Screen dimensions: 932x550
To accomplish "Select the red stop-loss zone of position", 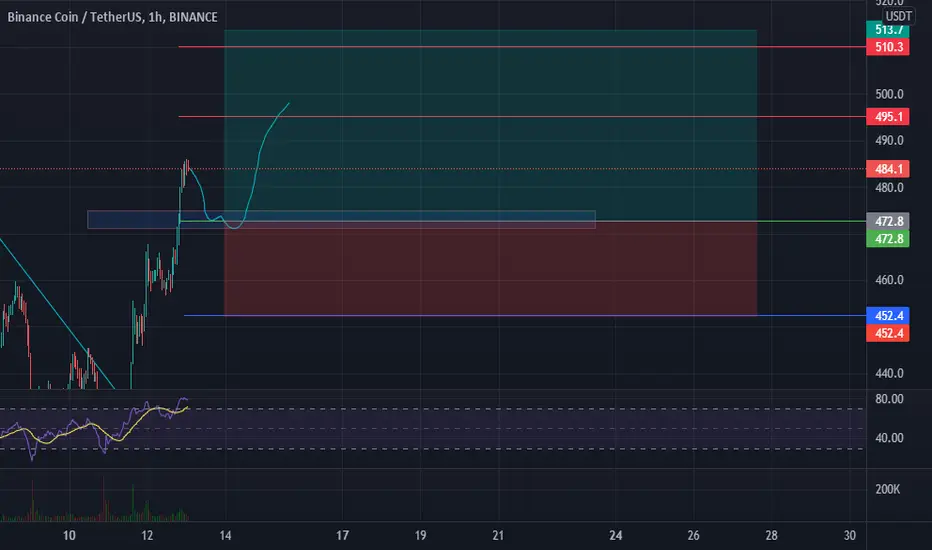I will click(490, 268).
